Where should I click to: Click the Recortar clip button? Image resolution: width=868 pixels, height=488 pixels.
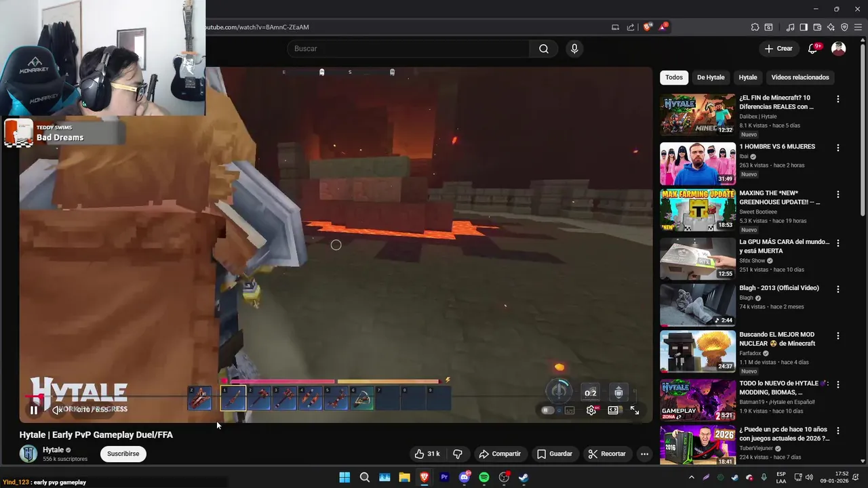coord(607,454)
